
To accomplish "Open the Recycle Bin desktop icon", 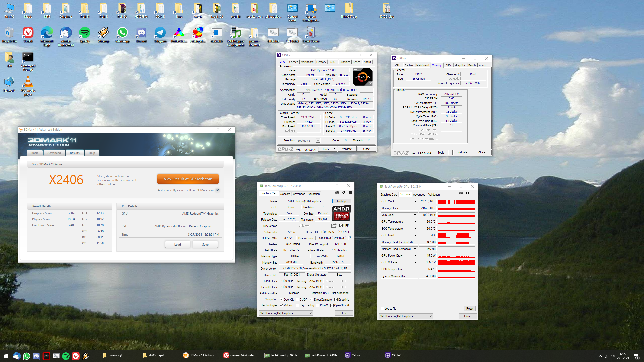I will tap(9, 35).
